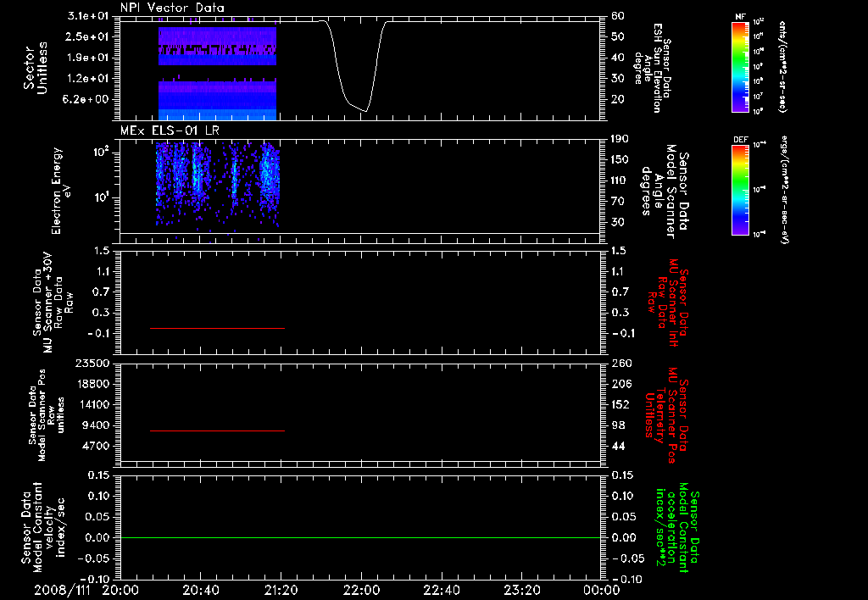
Task: Click the MU Scanner +30V Raw Data label
Action: click(53, 303)
